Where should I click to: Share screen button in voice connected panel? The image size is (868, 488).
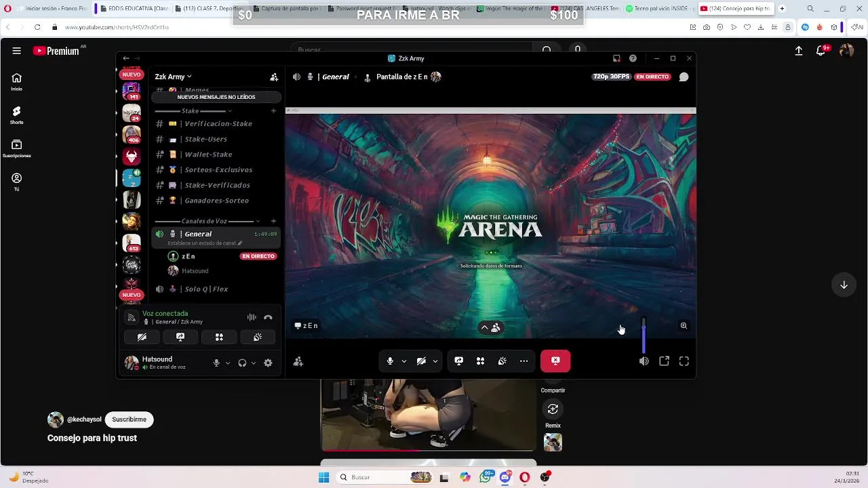[180, 337]
